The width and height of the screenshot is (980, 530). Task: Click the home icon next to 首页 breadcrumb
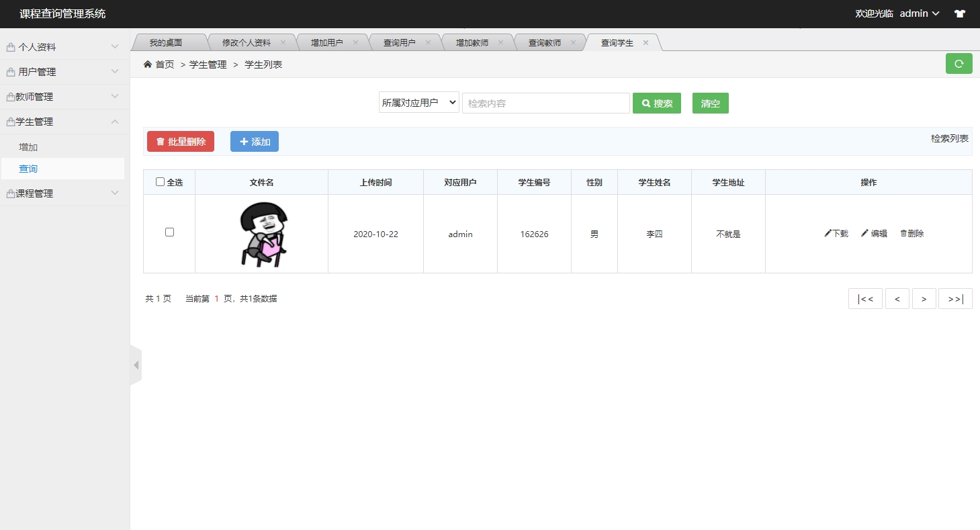[146, 64]
